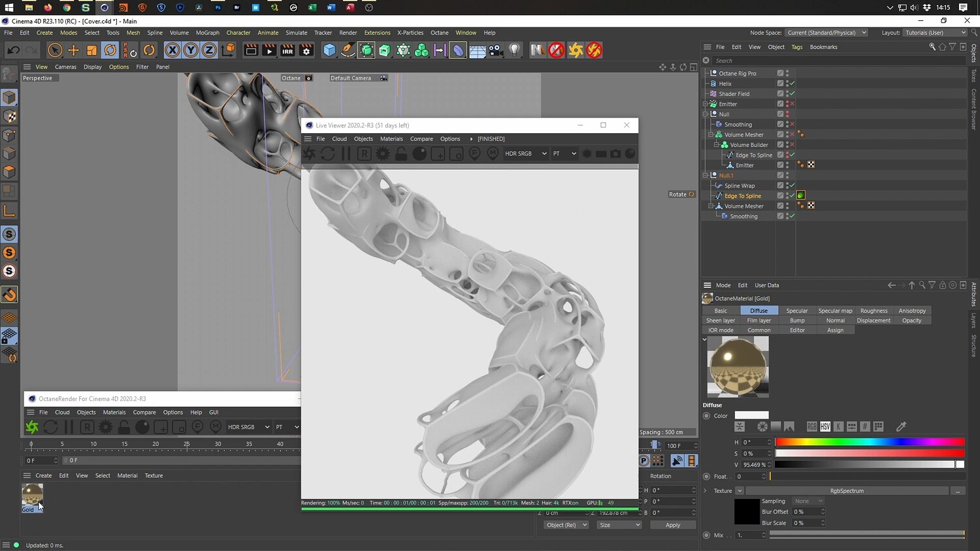Click the Diffuse color swatch
The height and width of the screenshot is (551, 980).
pyautogui.click(x=751, y=415)
